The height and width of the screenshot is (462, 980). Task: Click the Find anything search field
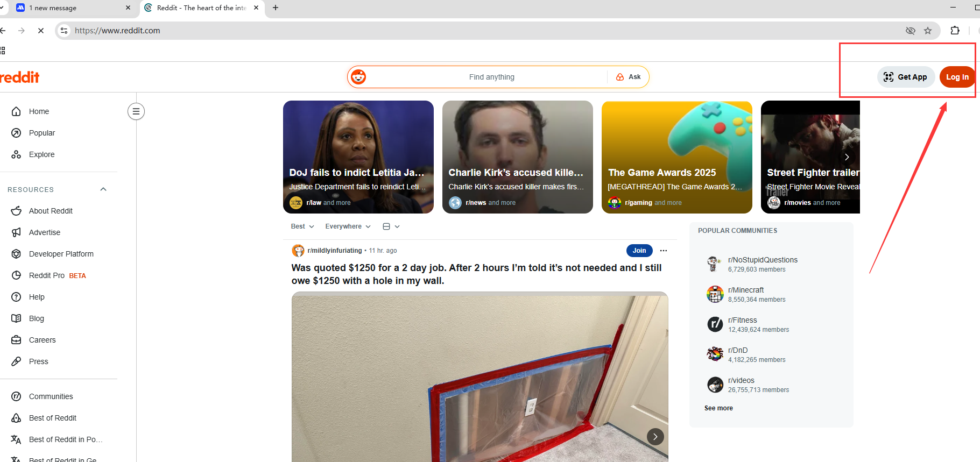(x=491, y=77)
